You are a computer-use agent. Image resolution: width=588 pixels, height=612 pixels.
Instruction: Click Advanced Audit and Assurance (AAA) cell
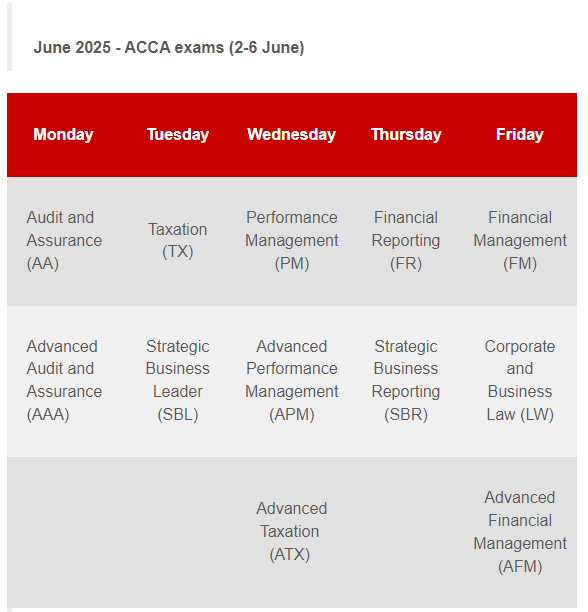click(64, 381)
